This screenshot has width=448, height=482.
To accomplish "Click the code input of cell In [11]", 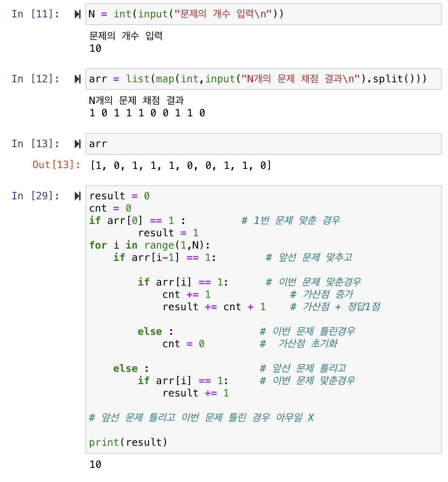I will tap(263, 14).
